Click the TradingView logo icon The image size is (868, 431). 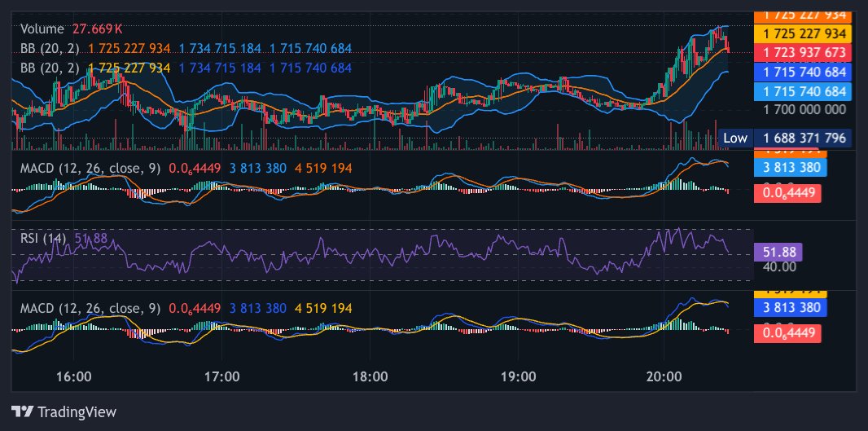(22, 411)
